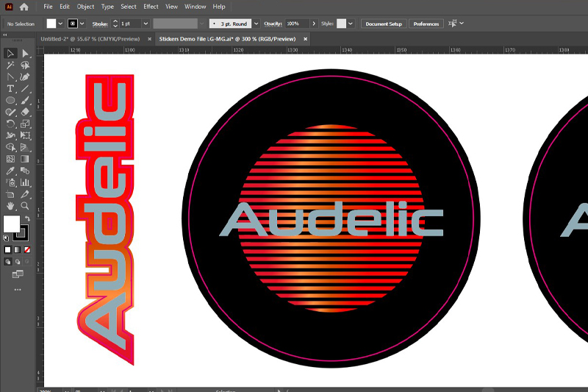Swap fill and stroke colors
The height and width of the screenshot is (392, 588).
(x=27, y=218)
